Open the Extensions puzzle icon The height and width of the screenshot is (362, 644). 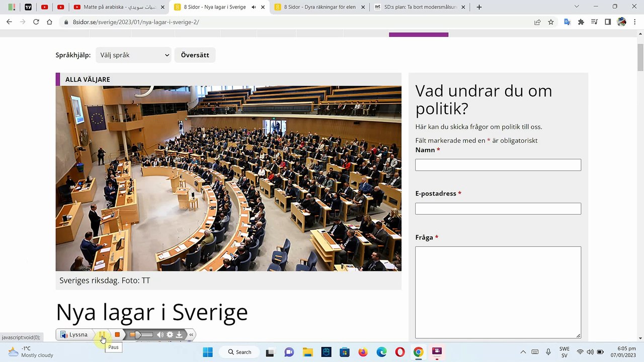point(581,22)
